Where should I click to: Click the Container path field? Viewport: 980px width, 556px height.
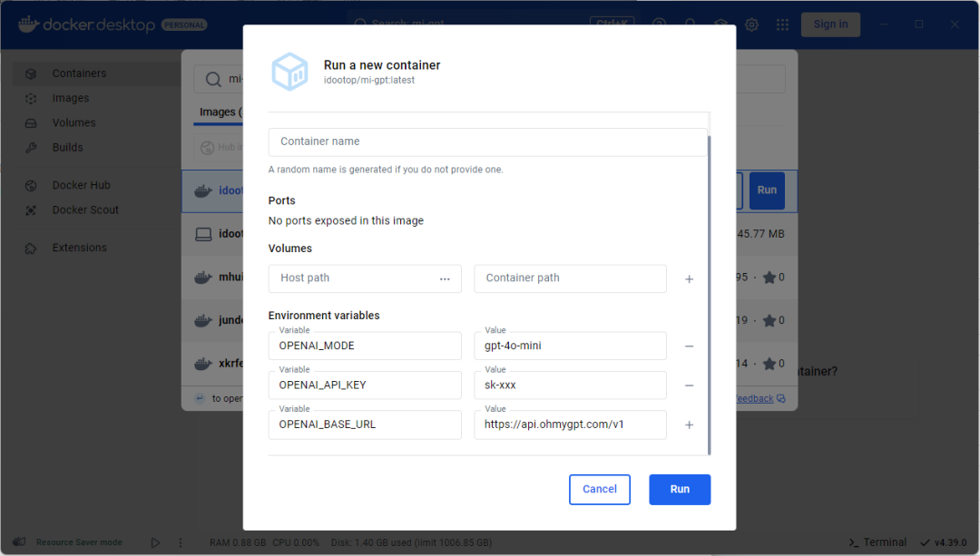[570, 278]
